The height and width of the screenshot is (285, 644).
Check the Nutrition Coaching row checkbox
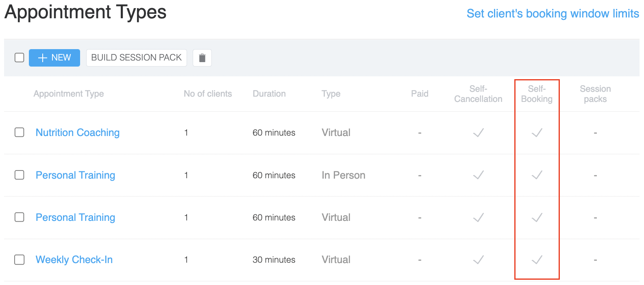20,132
